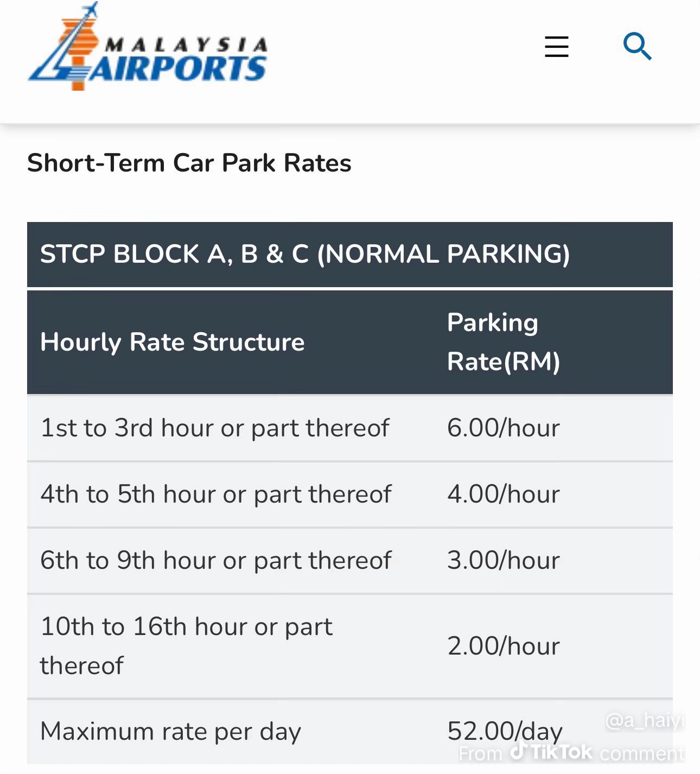
Task: Click the Malaysia Airports logo
Action: tap(149, 46)
